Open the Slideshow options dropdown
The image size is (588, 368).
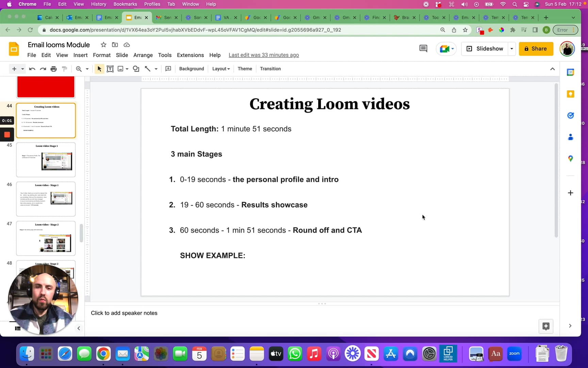[x=512, y=48]
